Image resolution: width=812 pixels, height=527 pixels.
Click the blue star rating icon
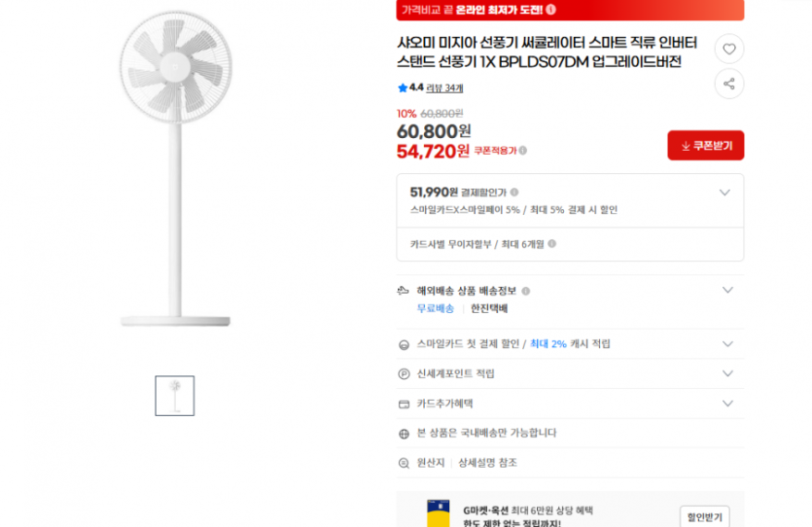click(x=402, y=88)
